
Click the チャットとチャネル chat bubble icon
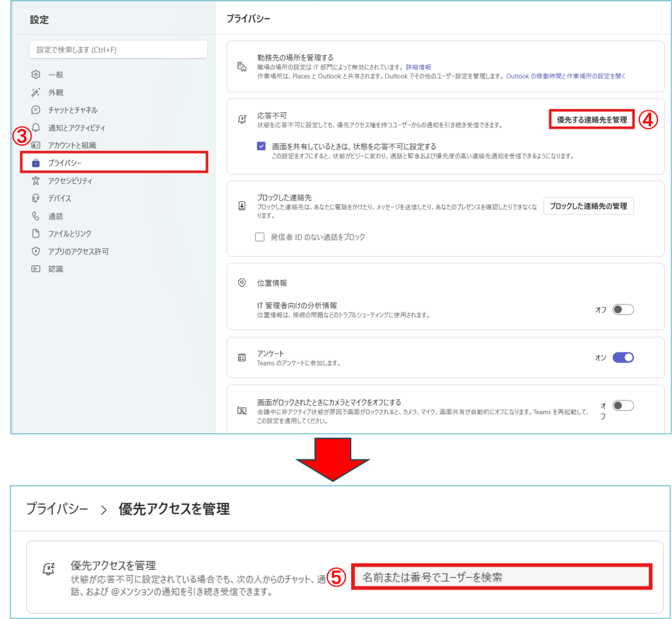coord(36,110)
